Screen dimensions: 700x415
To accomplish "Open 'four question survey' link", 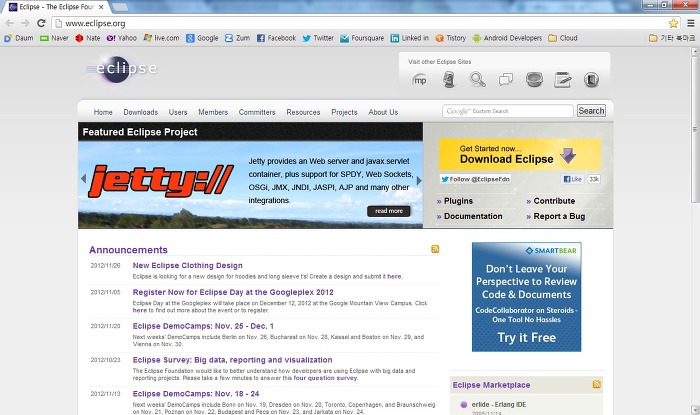I will coord(325,378).
